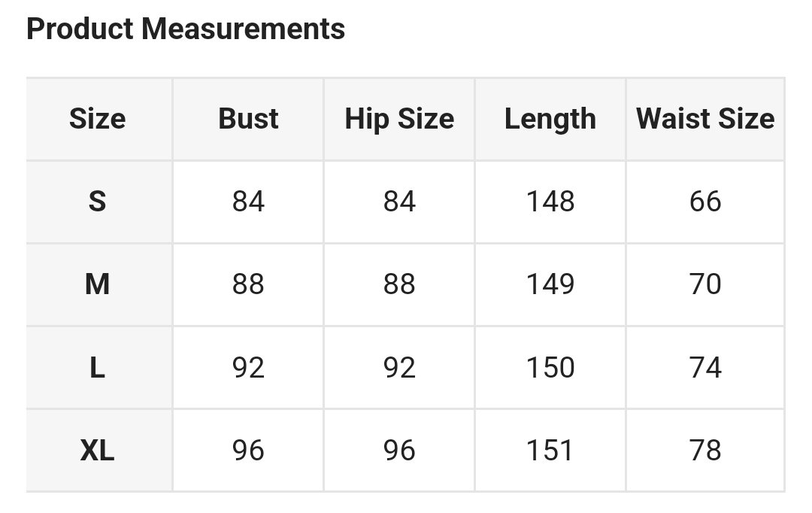Select the Waist Size value 70
This screenshot has width=812, height=513.
tap(705, 284)
